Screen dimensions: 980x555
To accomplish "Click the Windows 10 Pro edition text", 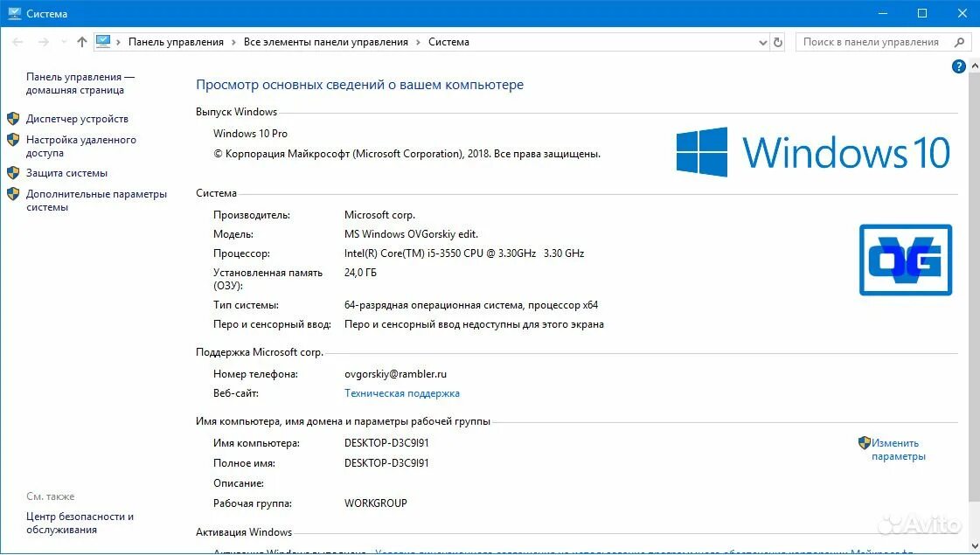I will (250, 133).
